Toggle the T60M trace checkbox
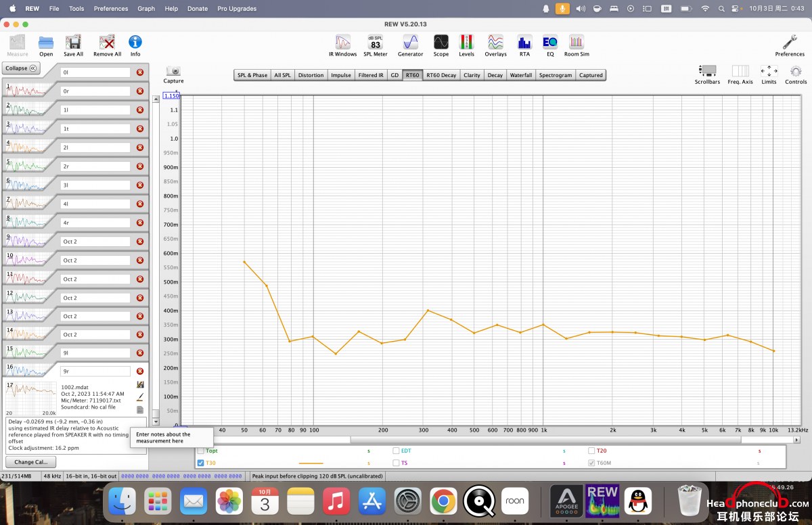Screen dimensions: 812x525 (592, 463)
